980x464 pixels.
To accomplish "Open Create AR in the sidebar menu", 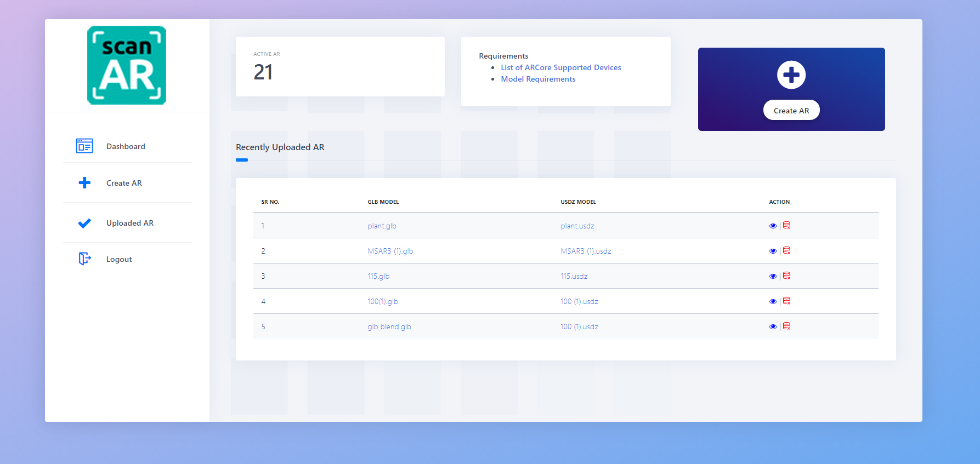I will point(124,183).
